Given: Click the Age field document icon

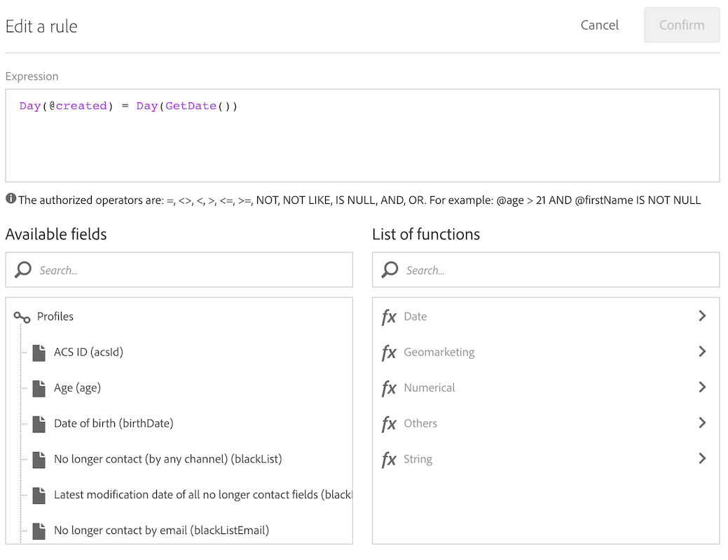Looking at the screenshot, I should point(39,388).
